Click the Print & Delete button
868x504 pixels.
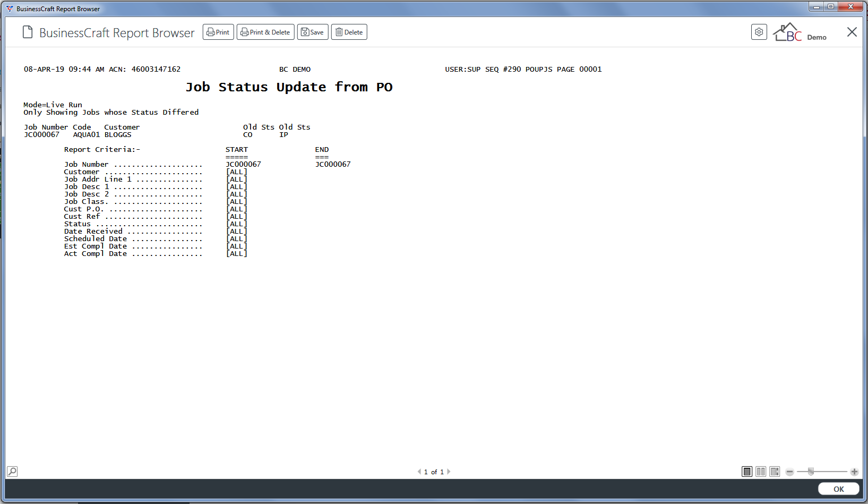(265, 32)
